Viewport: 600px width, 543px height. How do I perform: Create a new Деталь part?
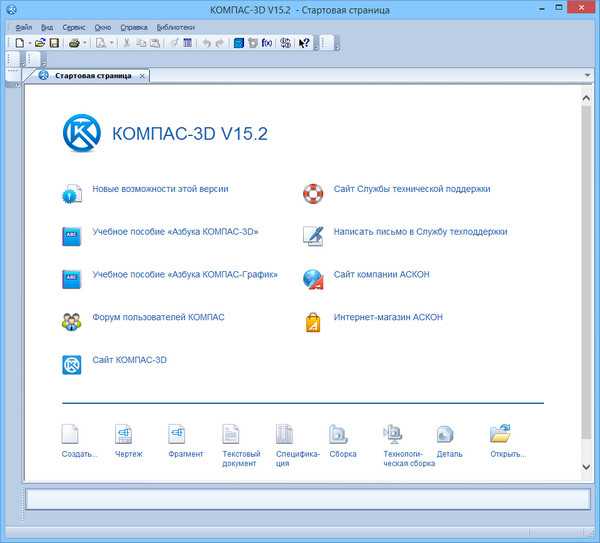(x=446, y=434)
